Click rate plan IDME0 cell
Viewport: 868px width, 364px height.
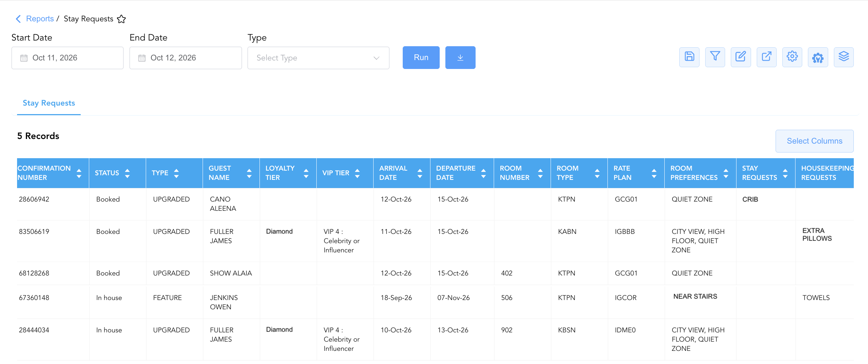(x=625, y=330)
